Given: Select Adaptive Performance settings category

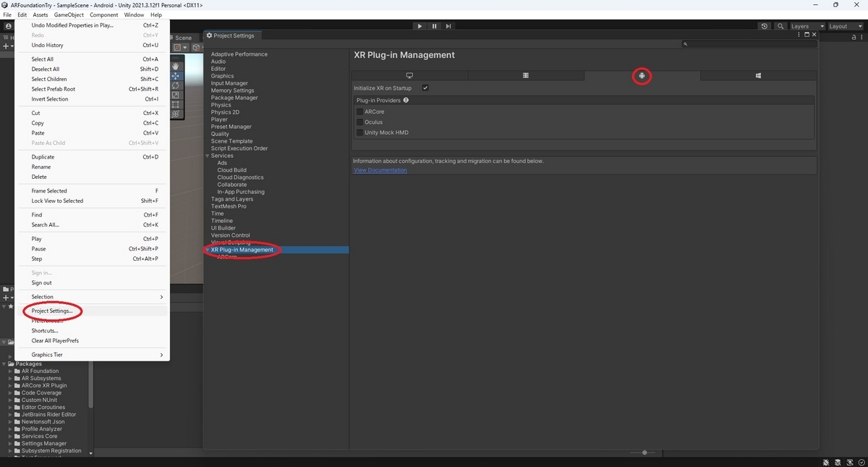Looking at the screenshot, I should click(x=239, y=54).
